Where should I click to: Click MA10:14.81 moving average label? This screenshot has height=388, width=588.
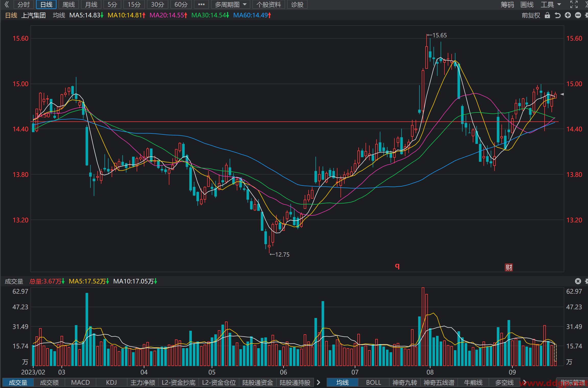pyautogui.click(x=126, y=15)
